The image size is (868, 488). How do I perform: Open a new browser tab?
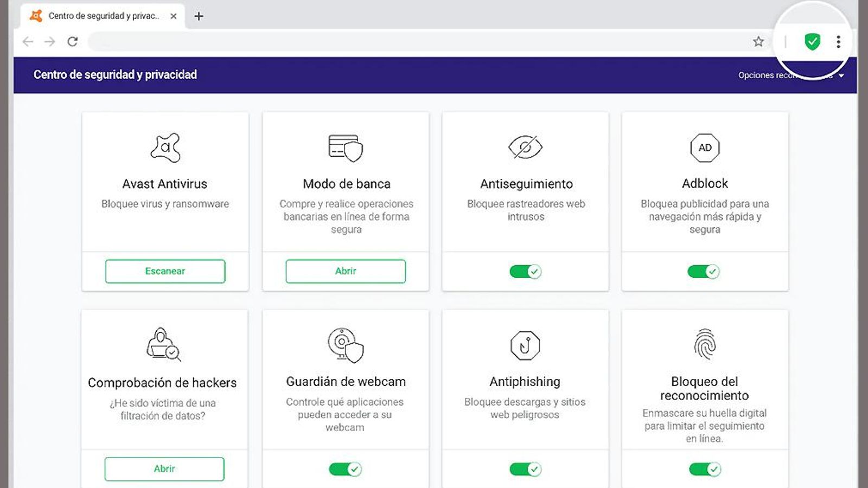pos(199,16)
